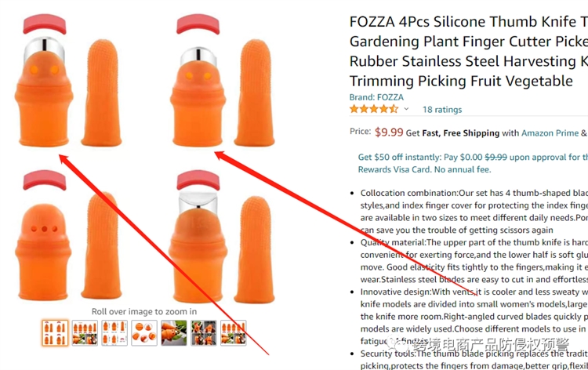Open the fifth thumbnail showing plant cutting

pos(173,332)
